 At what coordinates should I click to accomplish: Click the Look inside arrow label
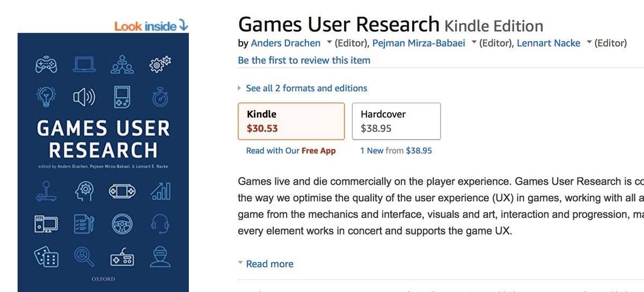pos(151,26)
